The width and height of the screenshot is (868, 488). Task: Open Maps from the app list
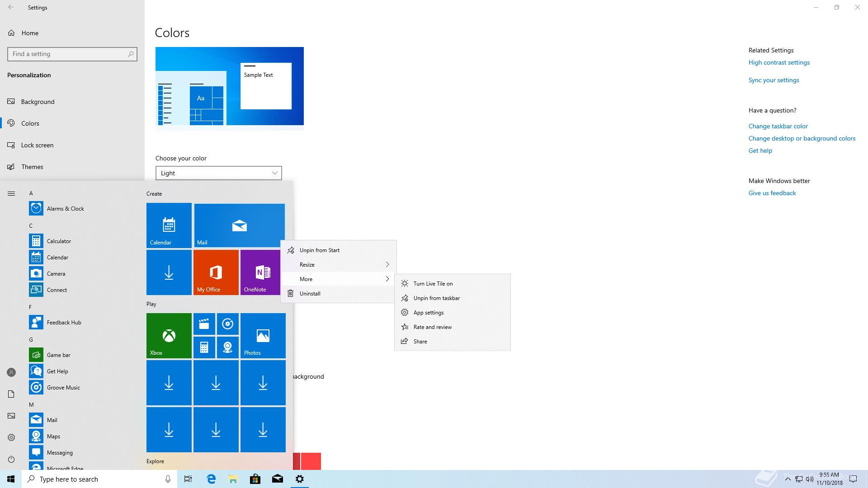53,436
